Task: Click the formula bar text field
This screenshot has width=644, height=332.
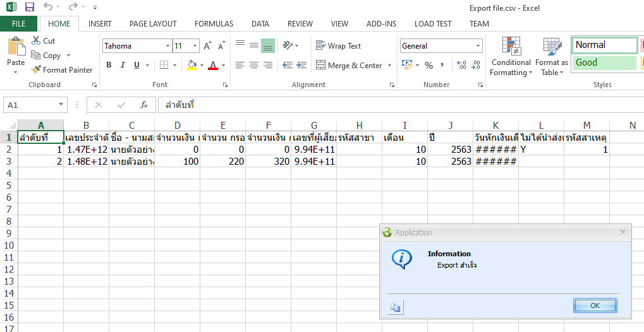Action: pyautogui.click(x=401, y=105)
